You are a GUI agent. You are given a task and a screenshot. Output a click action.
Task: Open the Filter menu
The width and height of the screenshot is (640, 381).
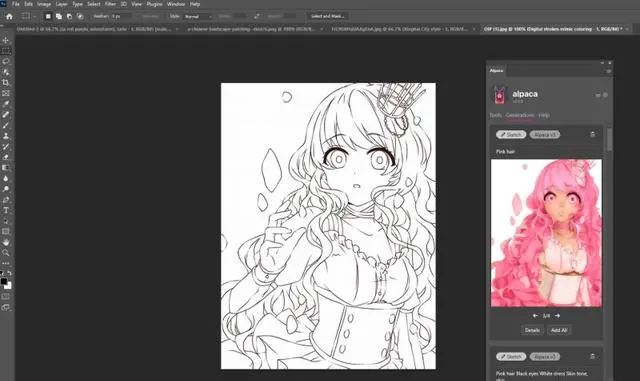tap(110, 4)
